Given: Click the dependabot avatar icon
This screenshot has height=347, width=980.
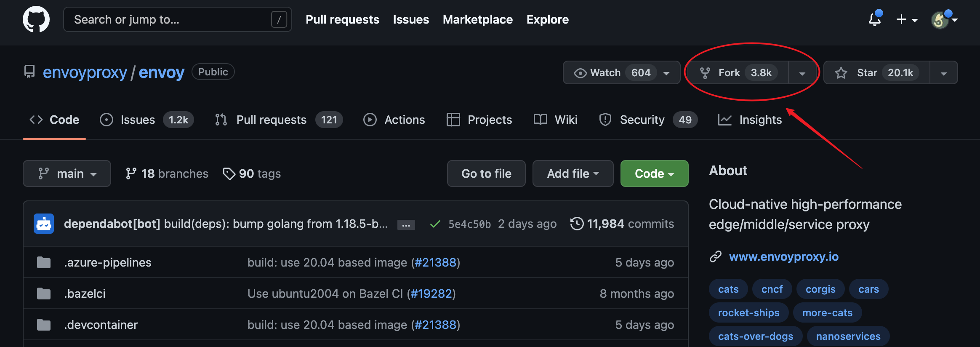Looking at the screenshot, I should (44, 224).
